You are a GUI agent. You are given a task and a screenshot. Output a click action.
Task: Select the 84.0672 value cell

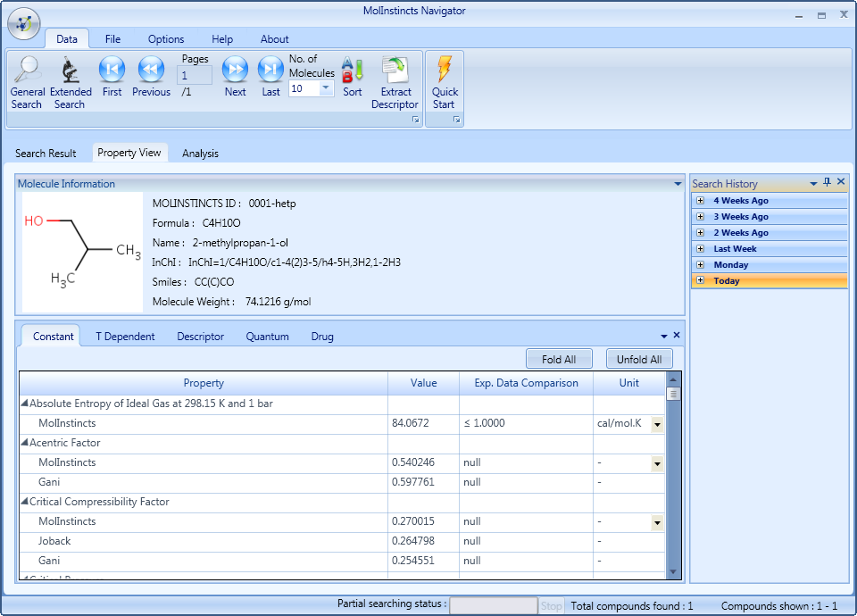(x=423, y=423)
